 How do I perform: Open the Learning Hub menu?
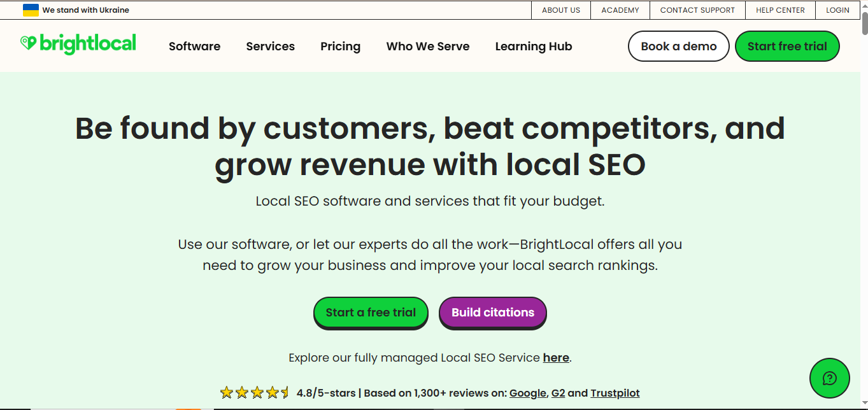tap(534, 46)
